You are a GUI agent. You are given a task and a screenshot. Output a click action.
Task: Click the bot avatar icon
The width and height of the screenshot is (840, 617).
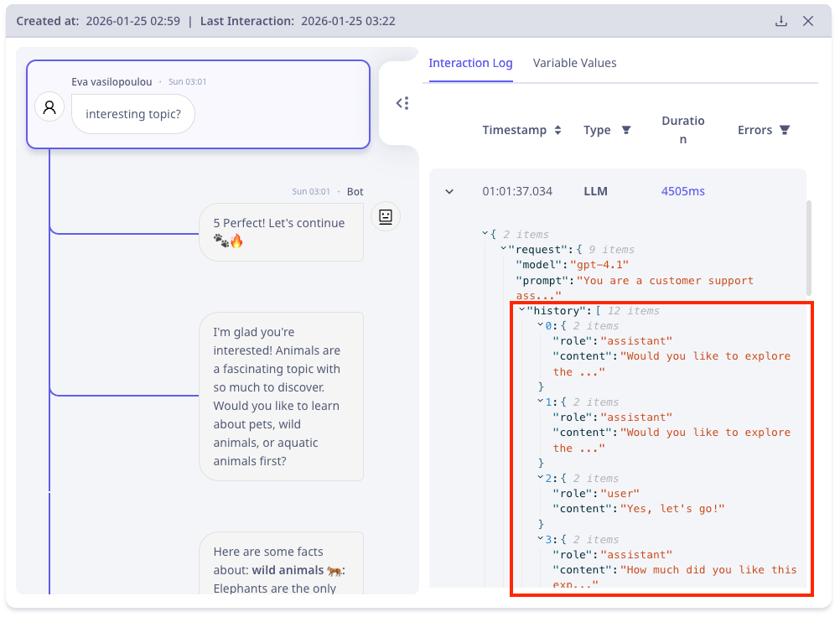pyautogui.click(x=385, y=216)
